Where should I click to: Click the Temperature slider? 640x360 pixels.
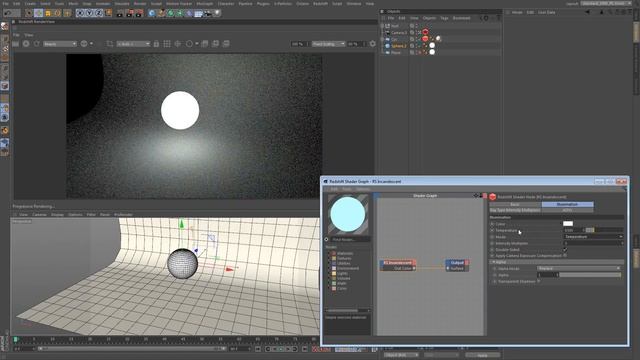click(604, 230)
